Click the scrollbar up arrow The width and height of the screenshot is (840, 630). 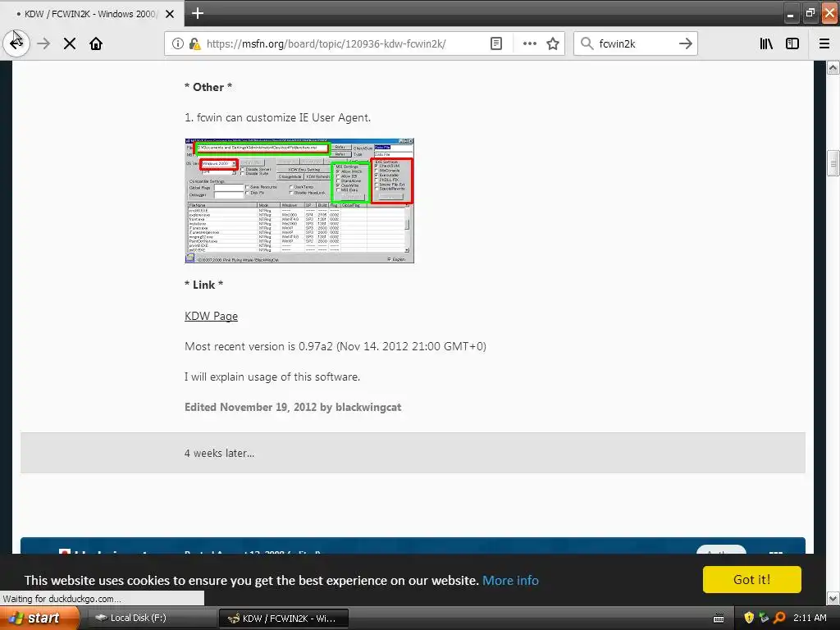(833, 67)
